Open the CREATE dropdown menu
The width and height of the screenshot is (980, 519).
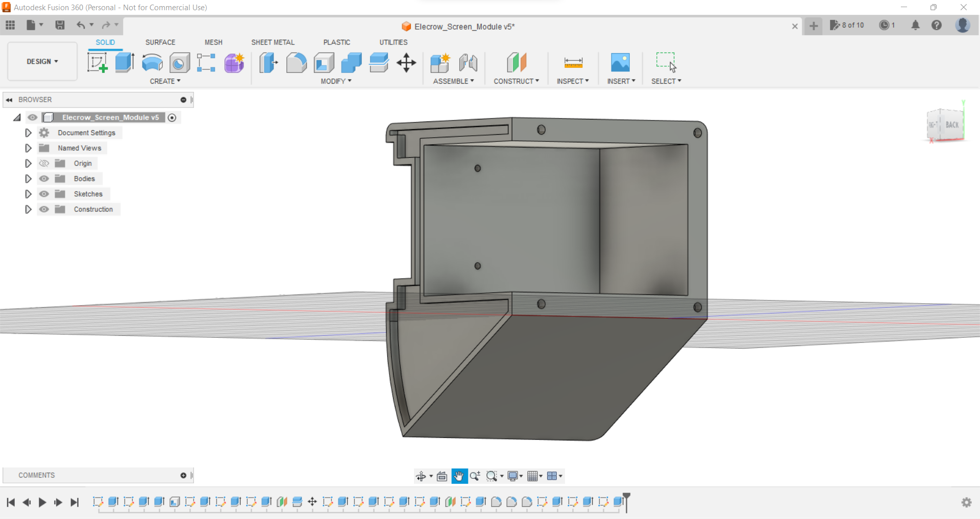coord(164,81)
